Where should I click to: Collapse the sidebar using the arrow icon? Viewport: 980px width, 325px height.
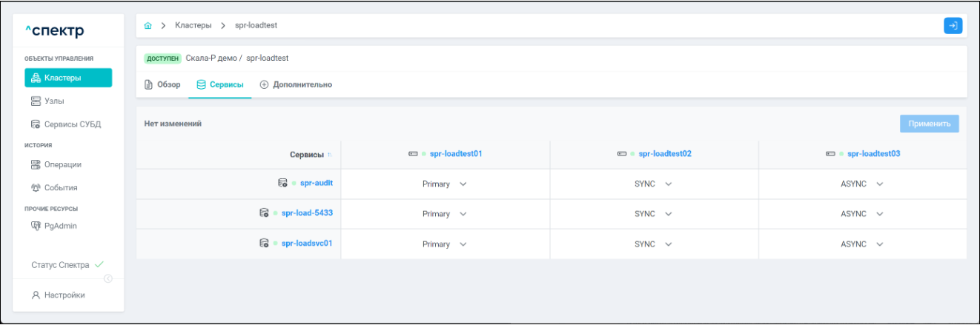[x=108, y=278]
